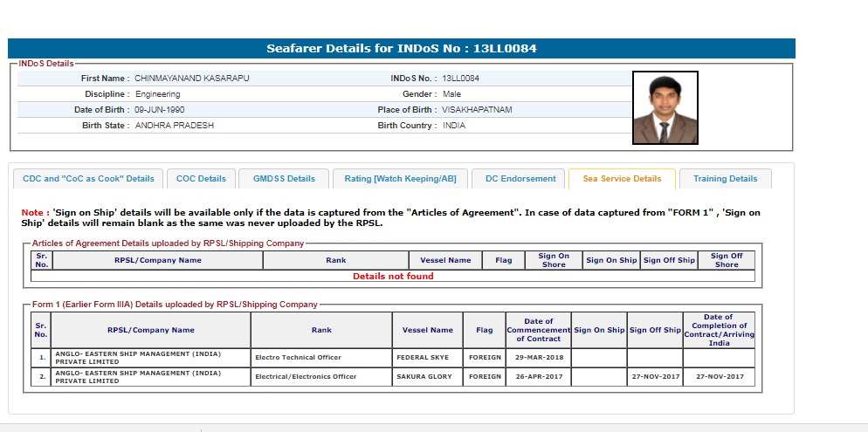Click the red "Details not found" message

pyautogui.click(x=393, y=277)
